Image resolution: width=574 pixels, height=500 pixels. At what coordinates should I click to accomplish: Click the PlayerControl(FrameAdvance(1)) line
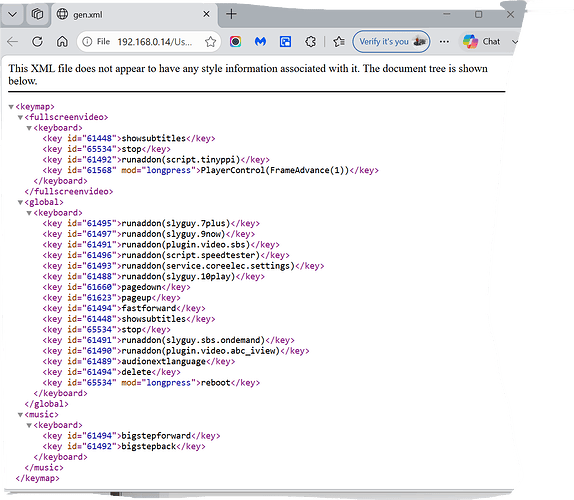coord(210,170)
